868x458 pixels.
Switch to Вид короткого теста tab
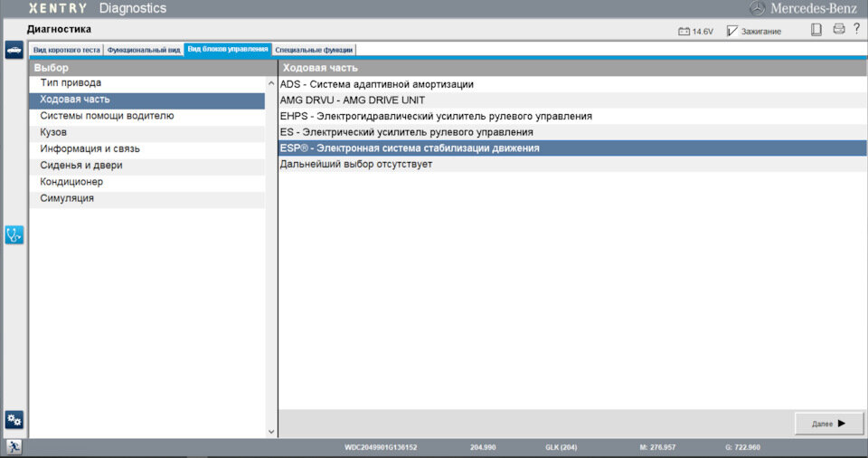pos(66,50)
